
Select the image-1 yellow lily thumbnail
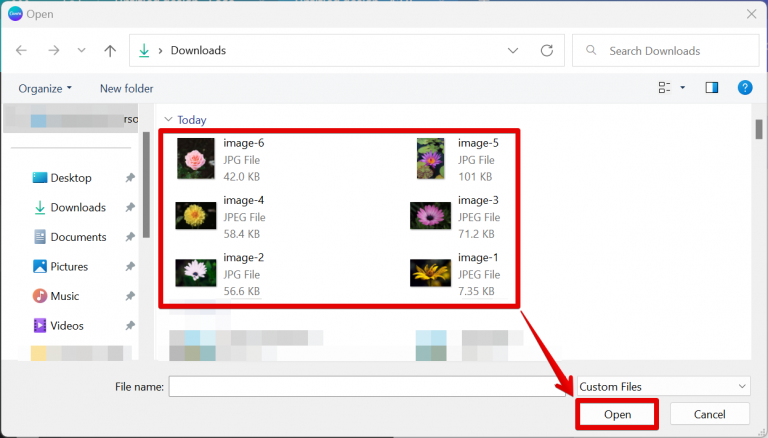[430, 272]
